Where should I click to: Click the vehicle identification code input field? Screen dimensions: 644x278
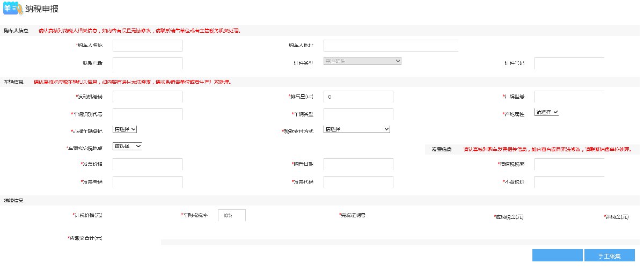(x=148, y=114)
